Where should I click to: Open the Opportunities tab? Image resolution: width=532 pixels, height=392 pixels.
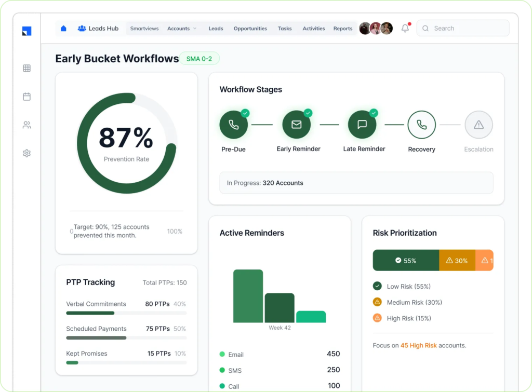pyautogui.click(x=250, y=29)
